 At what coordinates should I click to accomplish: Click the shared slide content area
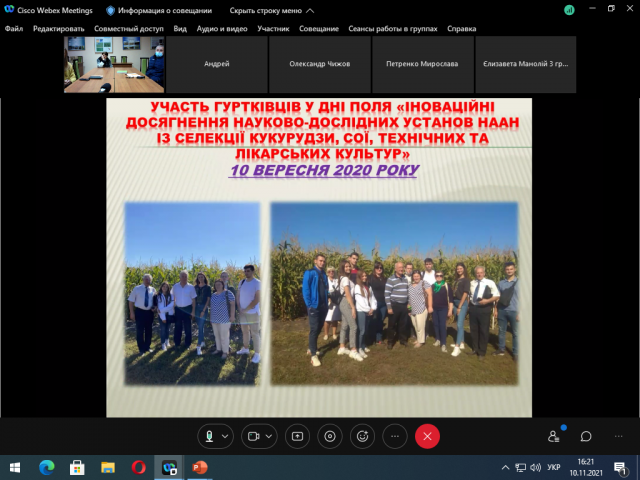click(x=319, y=258)
